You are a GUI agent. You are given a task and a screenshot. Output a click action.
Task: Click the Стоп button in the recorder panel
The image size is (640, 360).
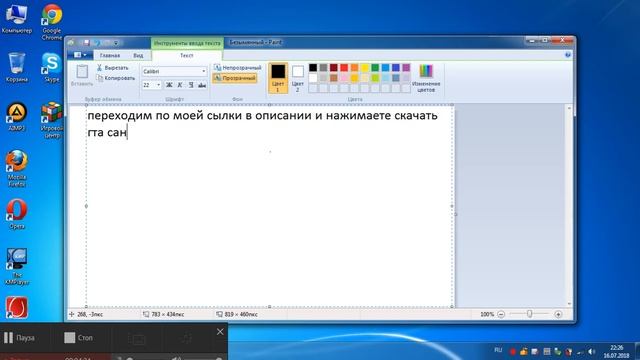(78, 338)
